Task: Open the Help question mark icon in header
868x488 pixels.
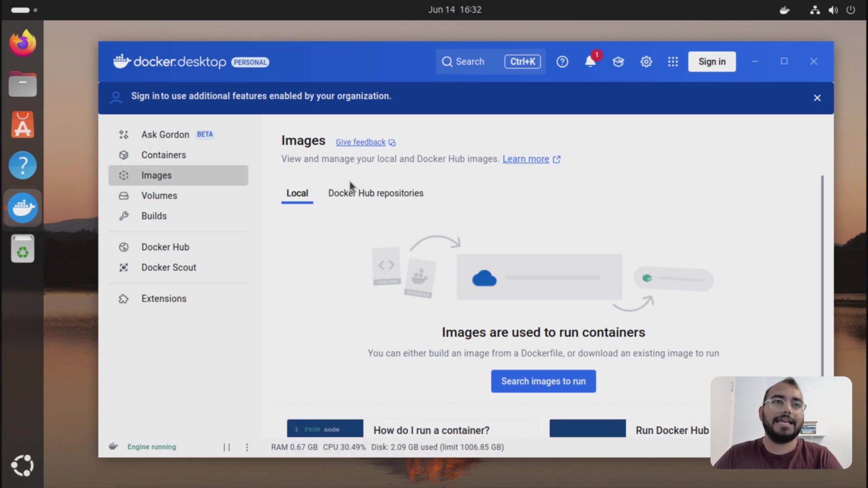Action: coord(562,61)
